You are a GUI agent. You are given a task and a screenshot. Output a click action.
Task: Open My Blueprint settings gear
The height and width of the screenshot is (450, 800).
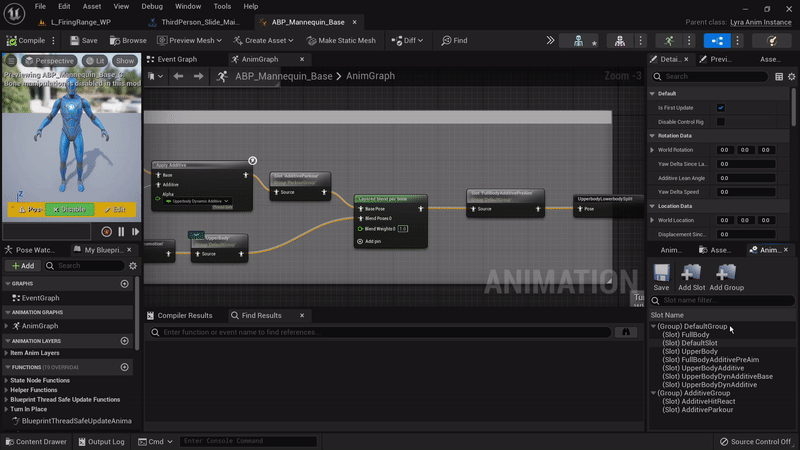tap(133, 266)
